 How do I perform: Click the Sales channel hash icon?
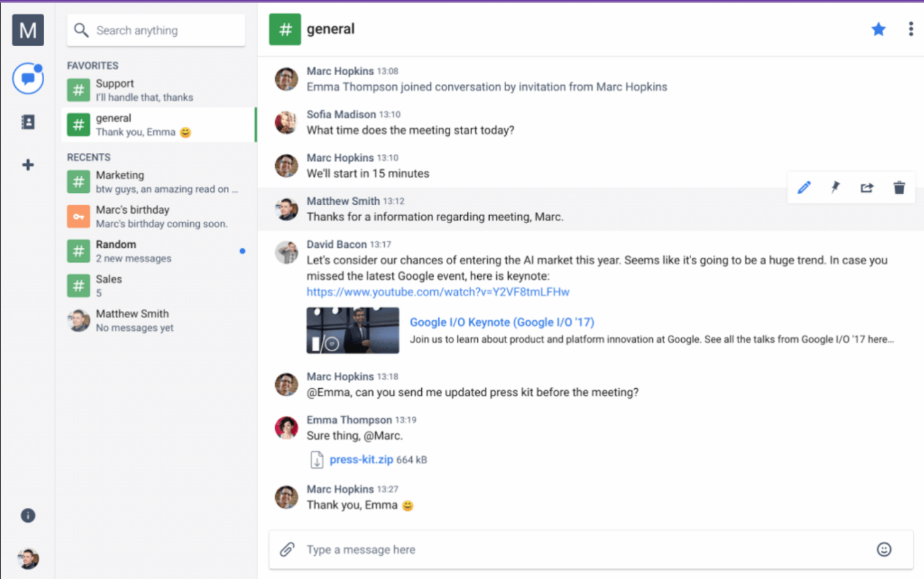[x=79, y=286]
